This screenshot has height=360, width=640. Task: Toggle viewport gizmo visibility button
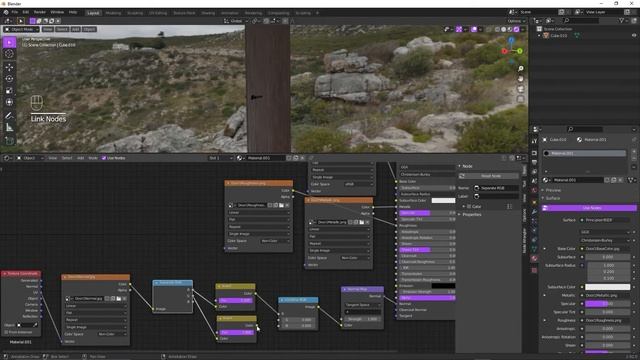click(x=459, y=29)
